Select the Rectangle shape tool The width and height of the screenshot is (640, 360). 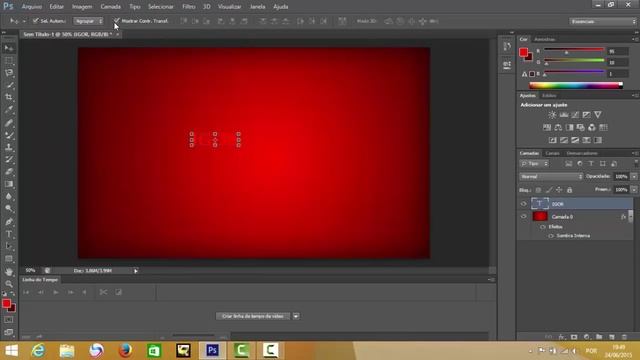click(9, 259)
